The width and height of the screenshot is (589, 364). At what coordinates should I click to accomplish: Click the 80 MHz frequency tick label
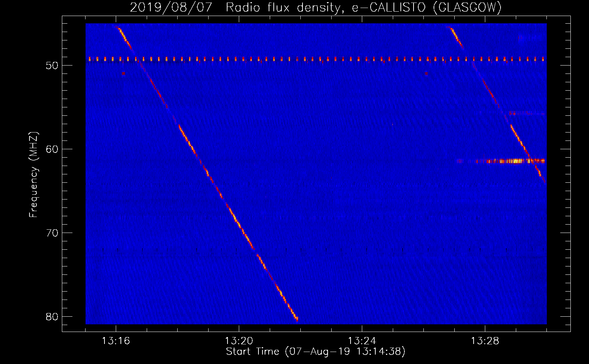[52, 317]
